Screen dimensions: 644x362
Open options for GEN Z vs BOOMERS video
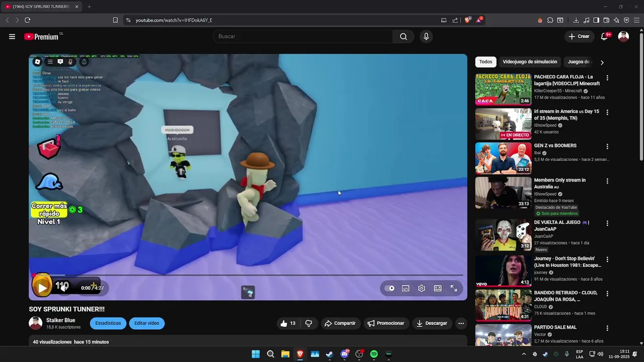pos(607,146)
